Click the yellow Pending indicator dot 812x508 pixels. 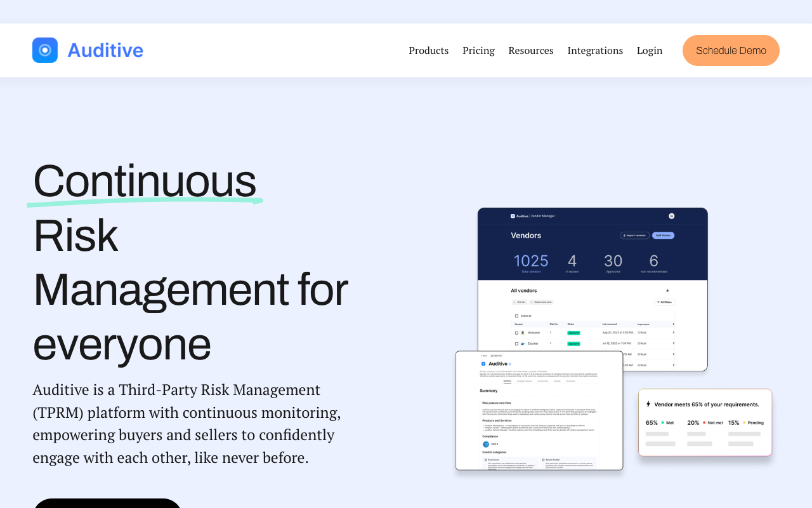744,422
